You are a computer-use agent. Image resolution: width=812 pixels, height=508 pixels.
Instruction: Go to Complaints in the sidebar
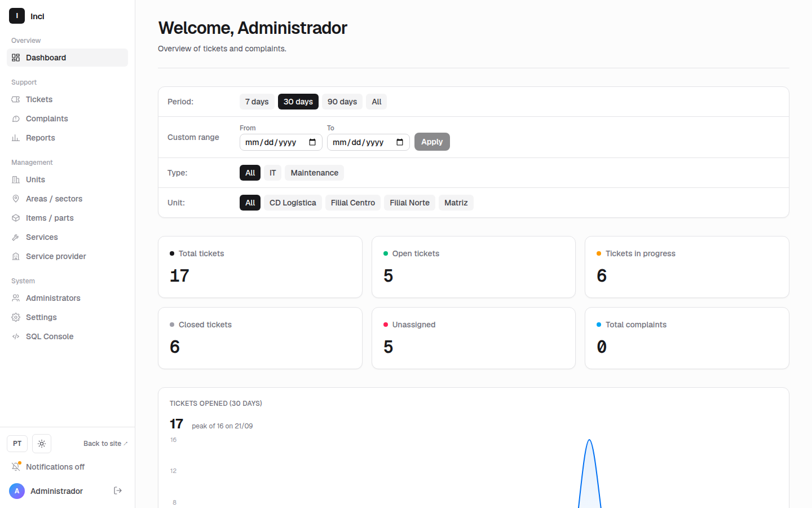click(x=67, y=119)
